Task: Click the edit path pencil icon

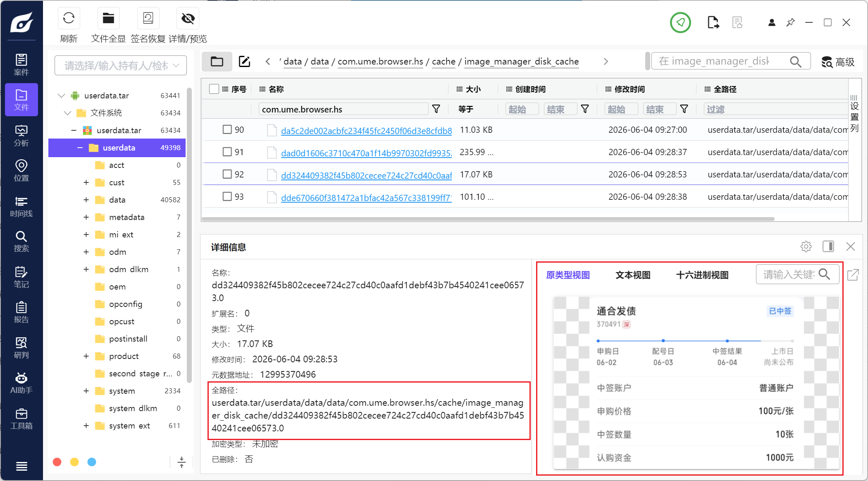Action: [245, 62]
